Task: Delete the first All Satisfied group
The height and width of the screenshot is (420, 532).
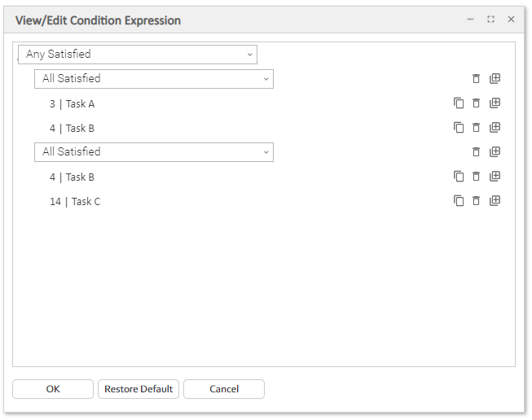Action: tap(477, 79)
